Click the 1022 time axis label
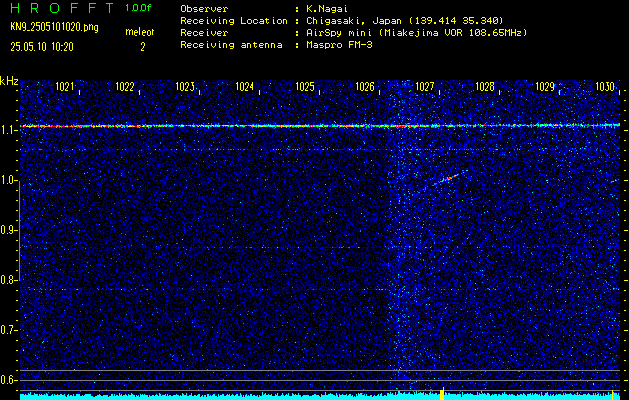629x400 pixels. point(125,87)
